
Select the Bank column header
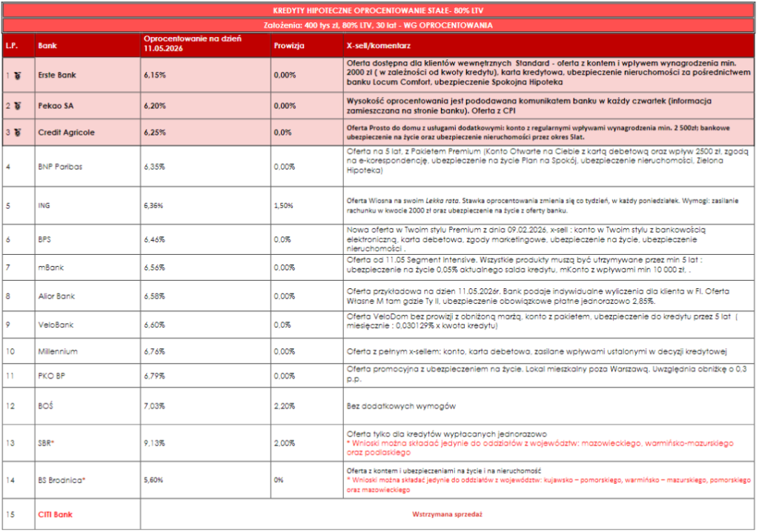pos(47,45)
